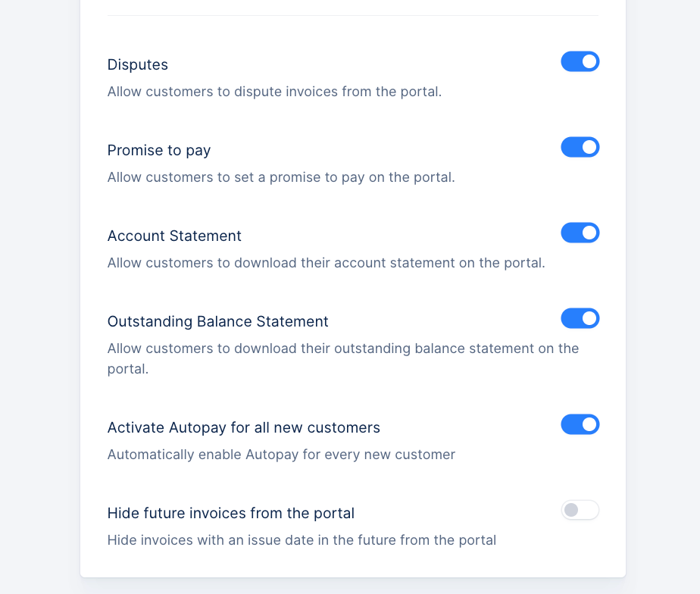
Task: Click the 'set a promise to pay' description
Action: [x=281, y=177]
